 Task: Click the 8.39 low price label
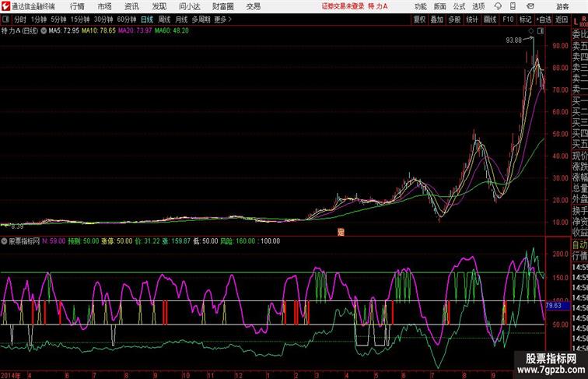tap(17, 226)
